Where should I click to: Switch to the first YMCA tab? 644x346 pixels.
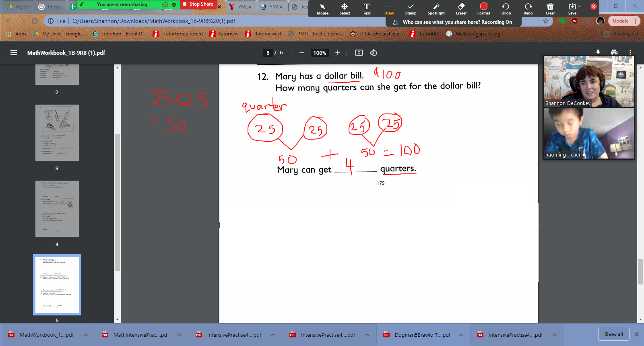241,6
